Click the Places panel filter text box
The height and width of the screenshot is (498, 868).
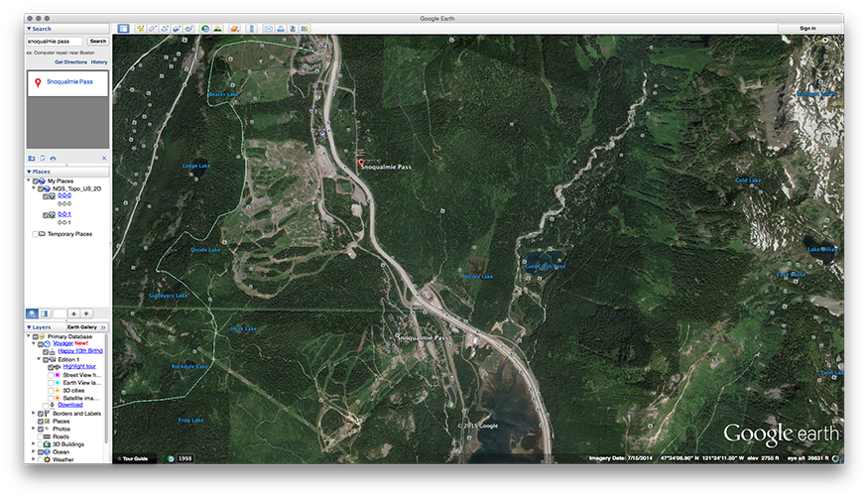(60, 313)
